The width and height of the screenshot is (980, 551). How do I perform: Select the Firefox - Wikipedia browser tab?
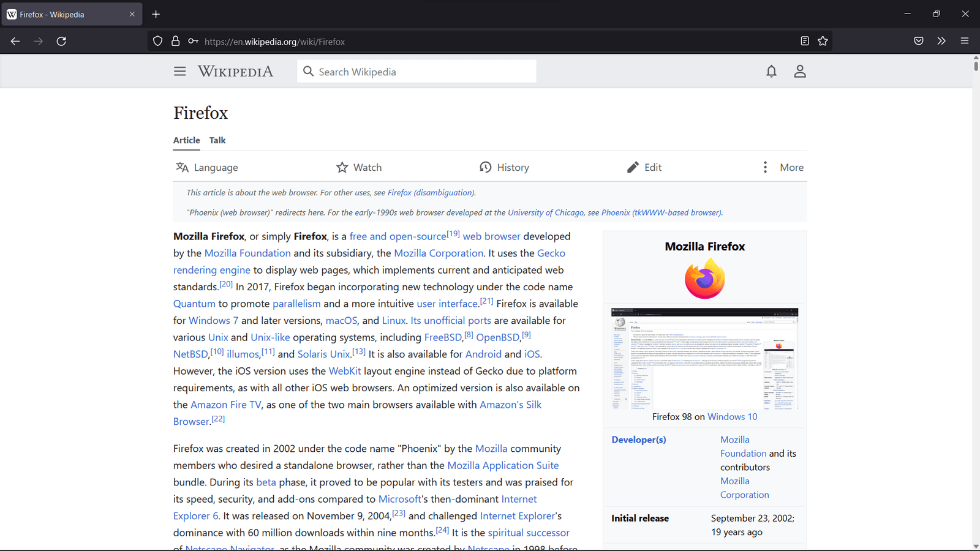72,14
